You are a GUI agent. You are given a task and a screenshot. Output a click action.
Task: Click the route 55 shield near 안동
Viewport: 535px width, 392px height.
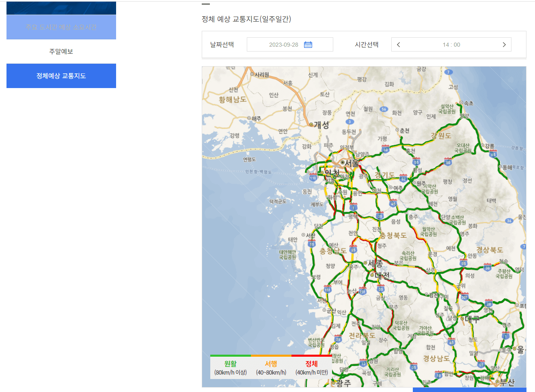click(x=464, y=264)
